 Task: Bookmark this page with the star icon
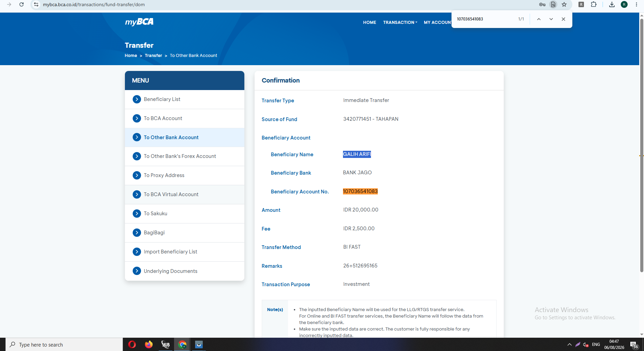[564, 4]
